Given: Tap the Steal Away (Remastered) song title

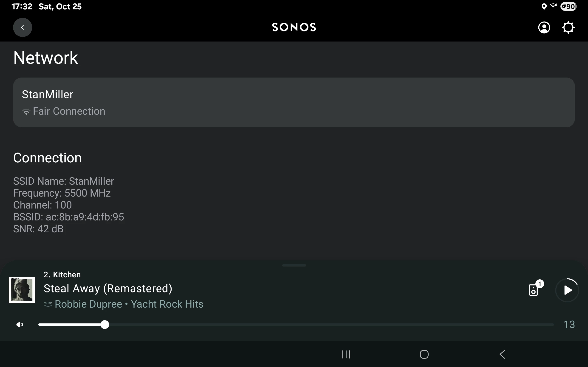Looking at the screenshot, I should pos(108,289).
